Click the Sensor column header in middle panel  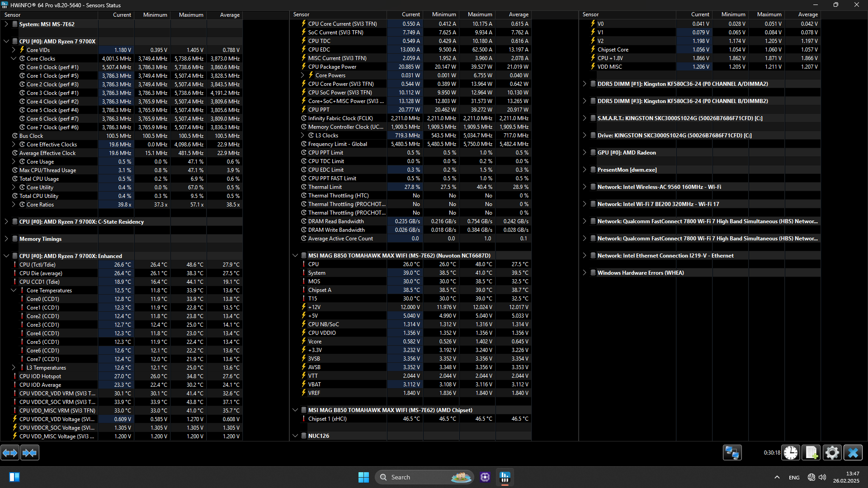[302, 14]
